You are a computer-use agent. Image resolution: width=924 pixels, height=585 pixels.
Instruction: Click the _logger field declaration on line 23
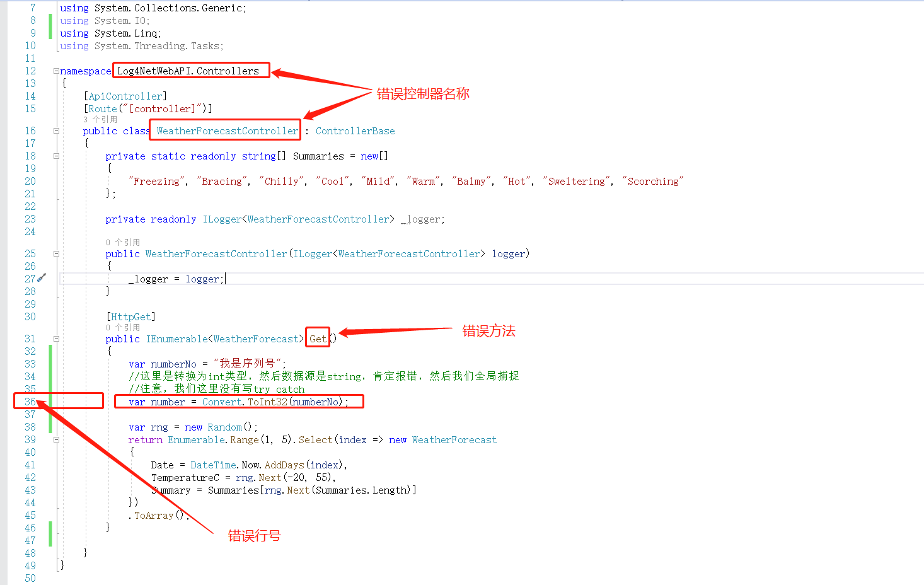coord(422,219)
